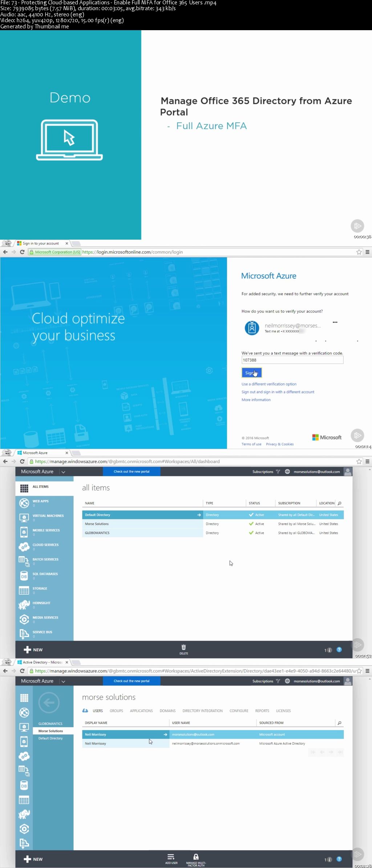Click ellipsis beside neilmorrissey account tile
This screenshot has width=372, height=868.
pos(335,322)
